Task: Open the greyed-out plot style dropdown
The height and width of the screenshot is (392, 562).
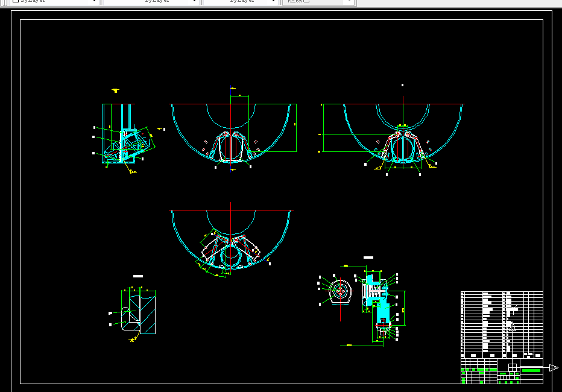Action: [318, 1]
